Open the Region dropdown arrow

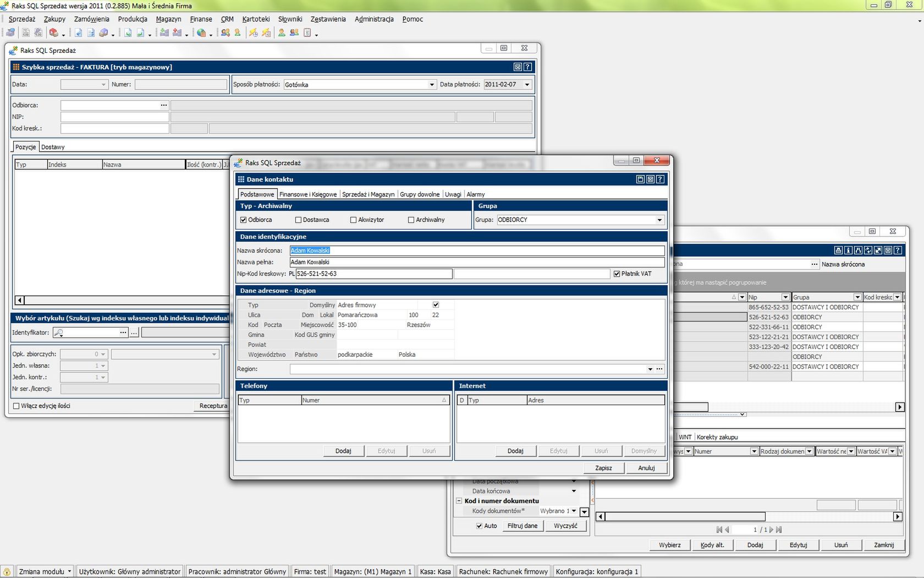[650, 369]
